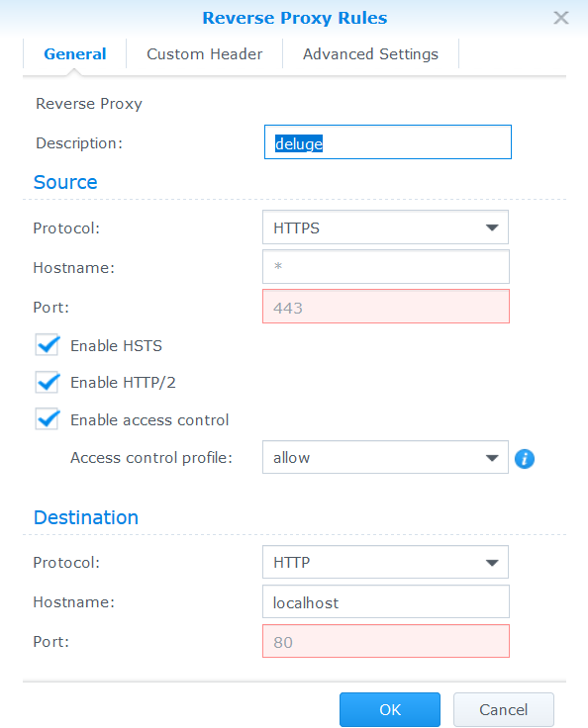
Task: Confirm with the OK button
Action: (x=389, y=709)
